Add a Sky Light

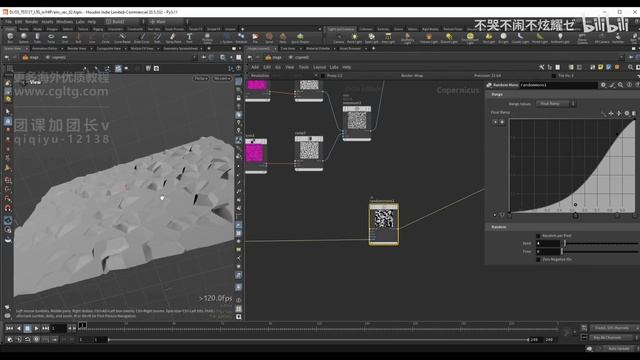[489, 38]
